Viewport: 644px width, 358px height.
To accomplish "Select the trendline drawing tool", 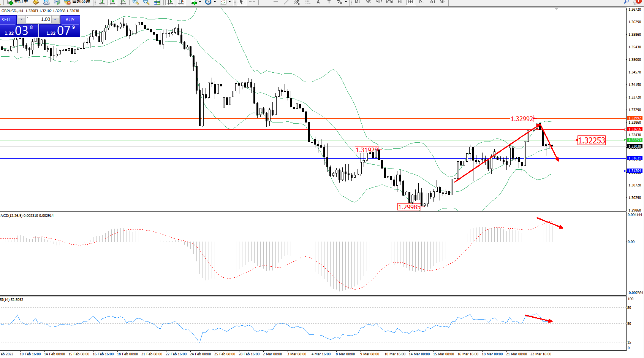I will tap(286, 2).
